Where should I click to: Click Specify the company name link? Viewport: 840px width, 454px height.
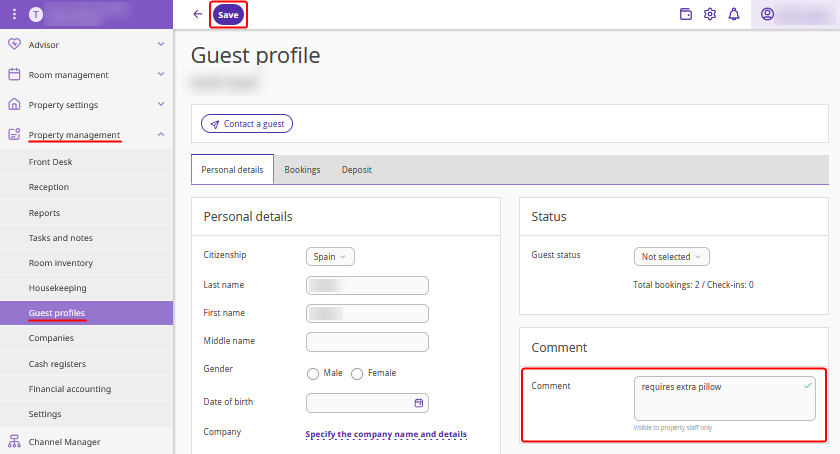tap(386, 434)
